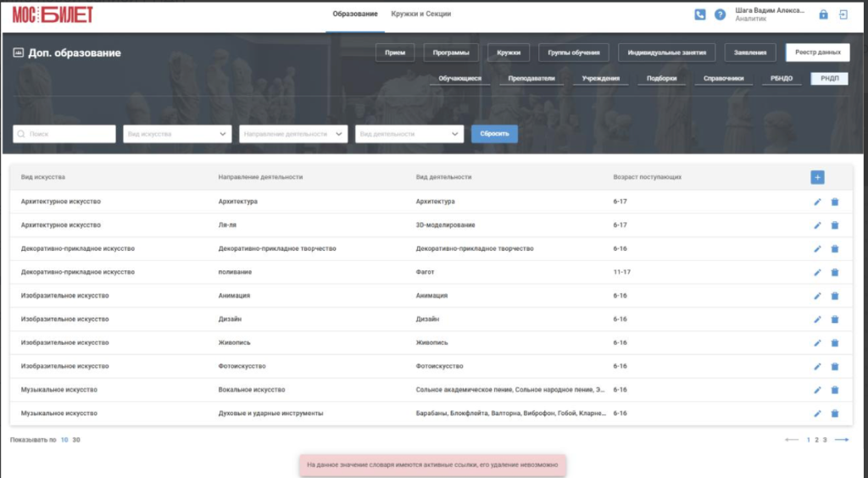Add a new record with plus icon
The height and width of the screenshot is (478, 868).
pyautogui.click(x=817, y=177)
